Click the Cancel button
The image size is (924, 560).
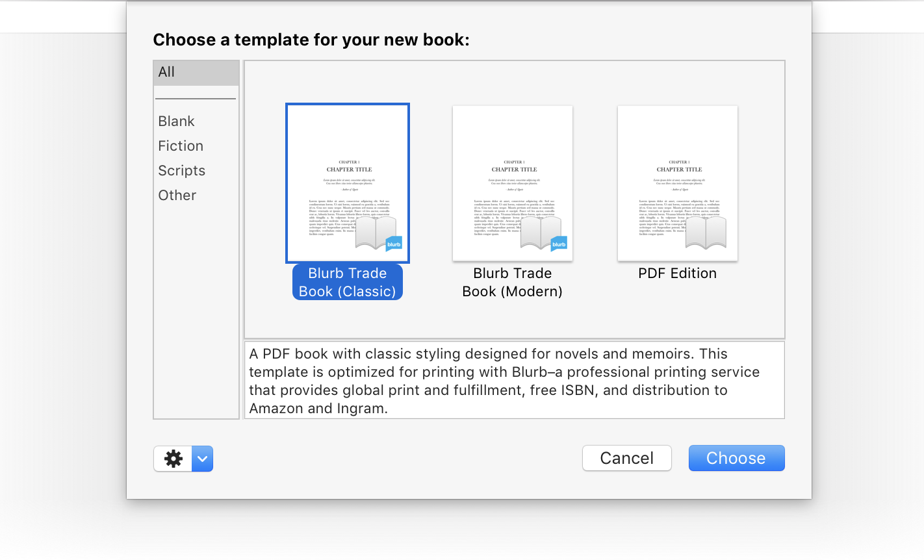tap(627, 458)
